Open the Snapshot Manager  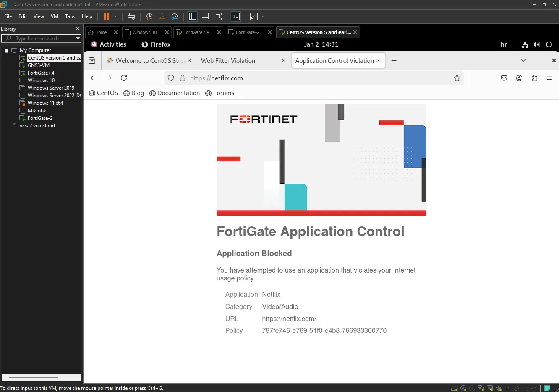[x=175, y=16]
